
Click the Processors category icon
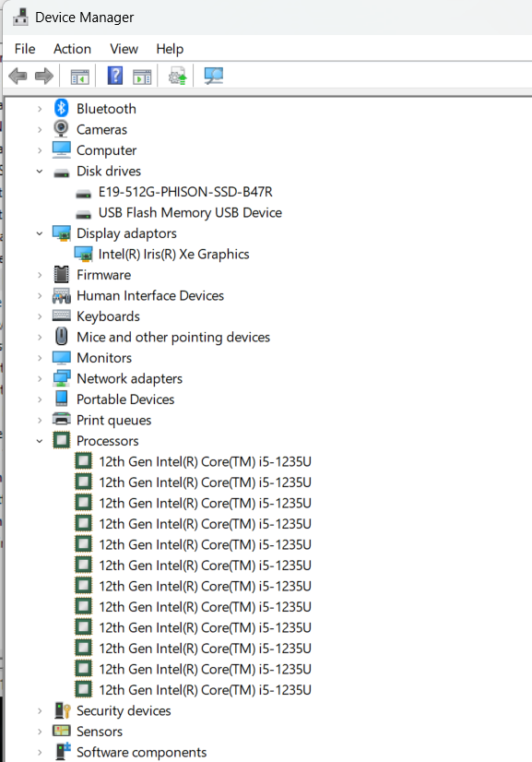tap(61, 440)
